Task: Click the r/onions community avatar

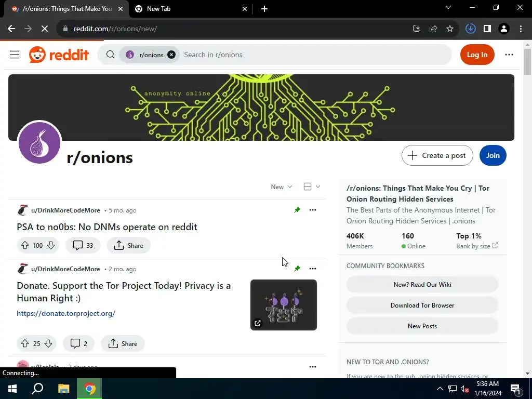Action: tap(39, 142)
